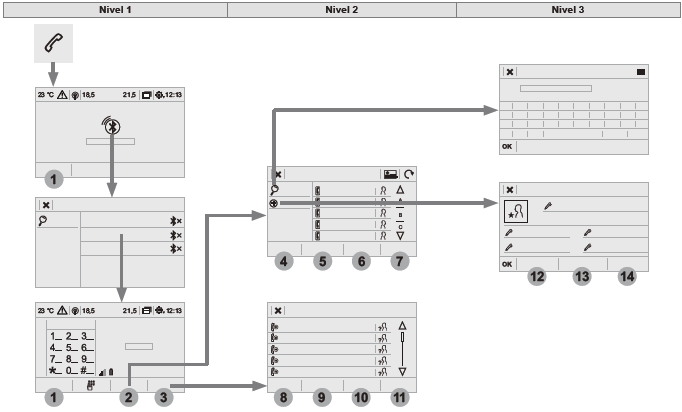Click OK on the keyboard screen
Image resolution: width=682 pixels, height=412 pixels.
[x=507, y=147]
